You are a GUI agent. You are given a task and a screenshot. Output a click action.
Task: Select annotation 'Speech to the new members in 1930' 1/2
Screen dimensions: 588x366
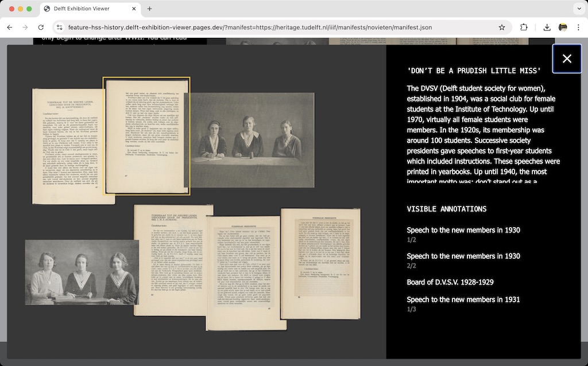pos(463,235)
